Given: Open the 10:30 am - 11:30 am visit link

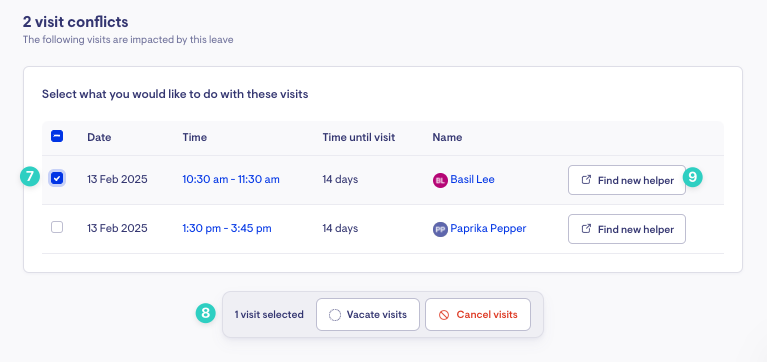Looking at the screenshot, I should pyautogui.click(x=231, y=180).
